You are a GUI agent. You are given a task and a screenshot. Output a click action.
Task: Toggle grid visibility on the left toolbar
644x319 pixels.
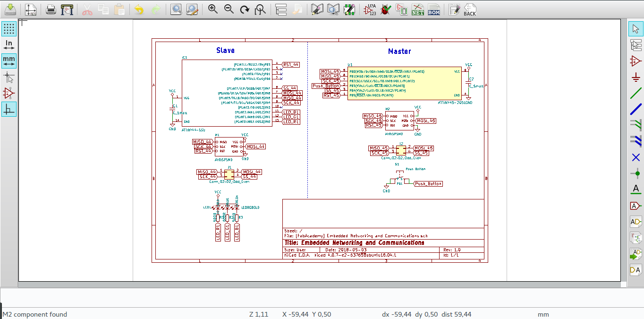pyautogui.click(x=9, y=28)
